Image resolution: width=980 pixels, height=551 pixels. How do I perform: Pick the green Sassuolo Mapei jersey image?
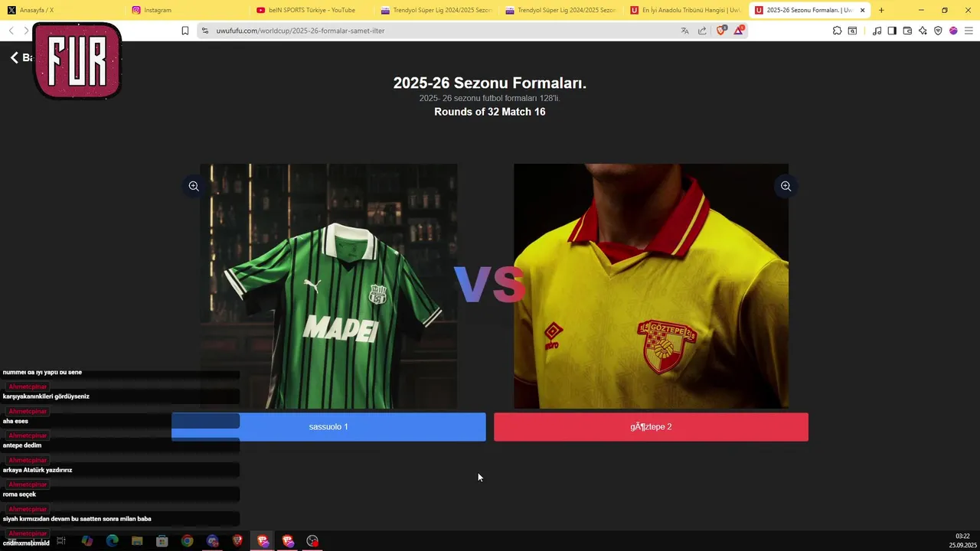(x=328, y=286)
